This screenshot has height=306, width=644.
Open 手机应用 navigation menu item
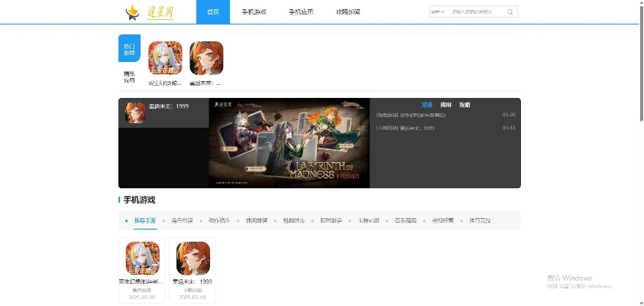click(x=301, y=12)
